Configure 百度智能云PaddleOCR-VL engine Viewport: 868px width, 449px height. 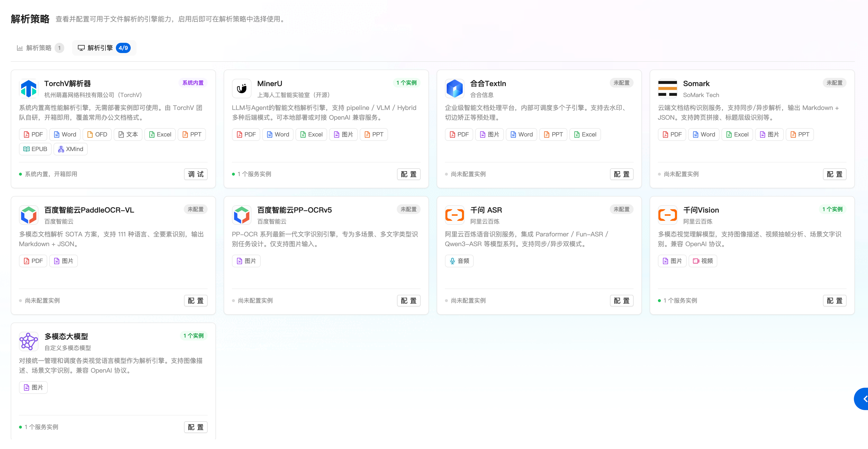[196, 301]
